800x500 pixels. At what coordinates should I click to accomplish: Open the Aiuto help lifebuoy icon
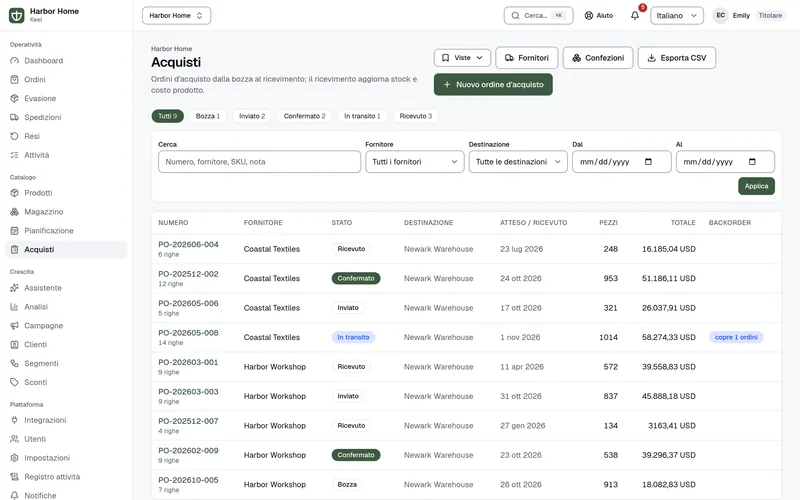tap(589, 15)
